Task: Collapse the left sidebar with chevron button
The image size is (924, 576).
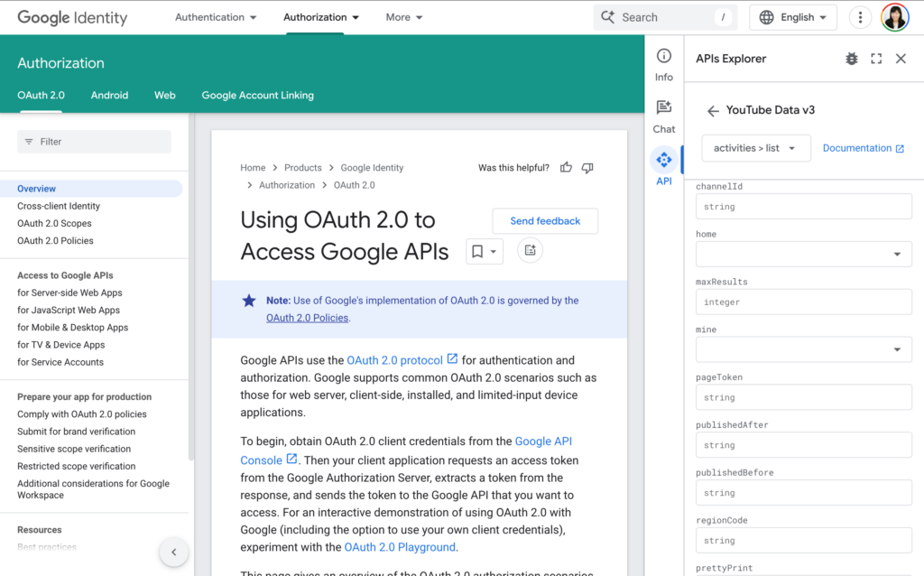Action: point(174,553)
